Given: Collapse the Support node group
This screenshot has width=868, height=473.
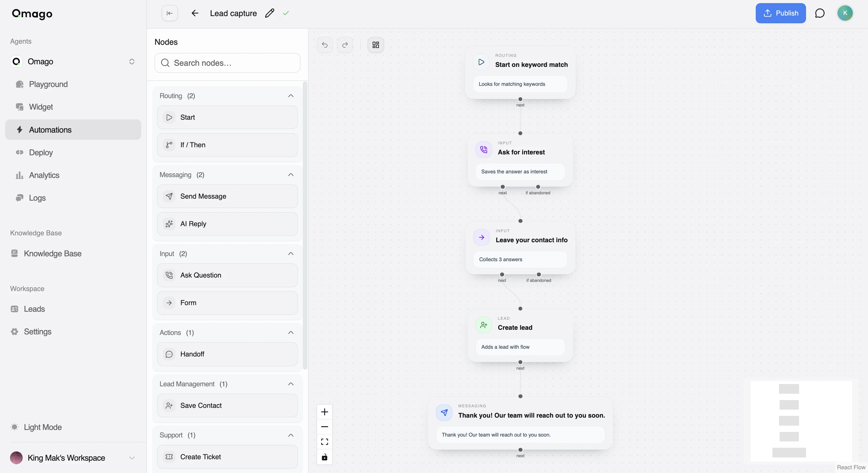Looking at the screenshot, I should click(x=291, y=435).
